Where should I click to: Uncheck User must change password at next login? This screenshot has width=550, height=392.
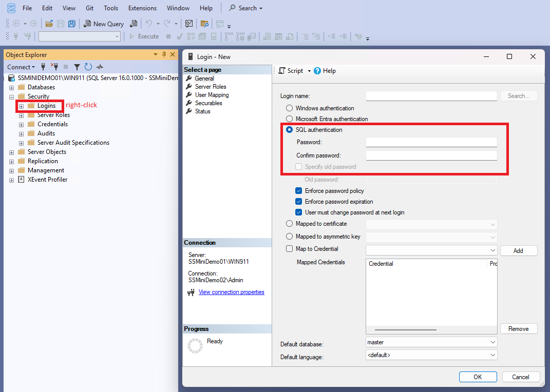point(298,212)
